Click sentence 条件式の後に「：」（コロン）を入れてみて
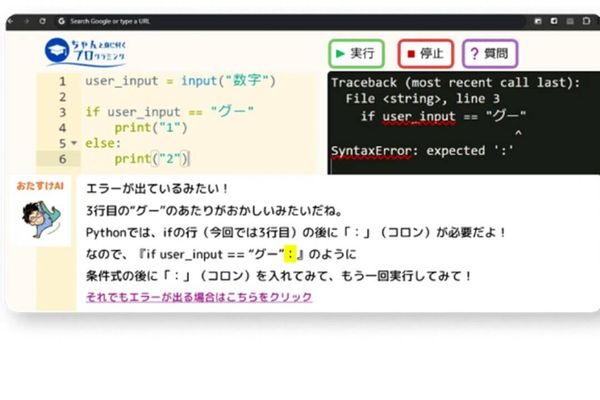Viewport: 600px width, 400px height. pos(279,276)
